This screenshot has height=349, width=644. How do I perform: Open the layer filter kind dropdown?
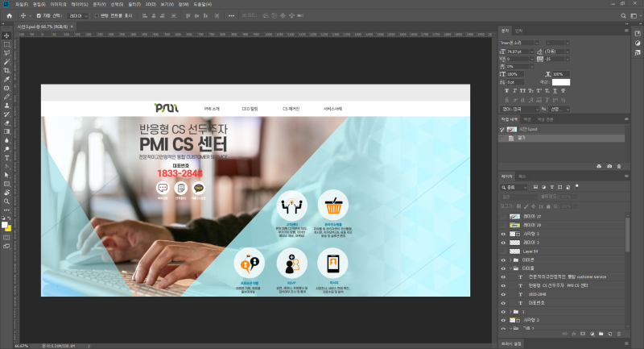[514, 187]
